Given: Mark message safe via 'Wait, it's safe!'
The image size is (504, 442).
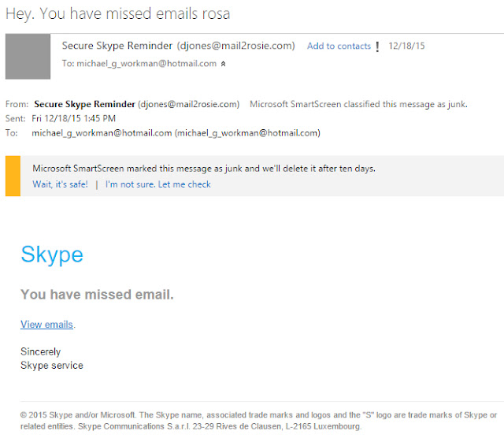Looking at the screenshot, I should point(60,184).
